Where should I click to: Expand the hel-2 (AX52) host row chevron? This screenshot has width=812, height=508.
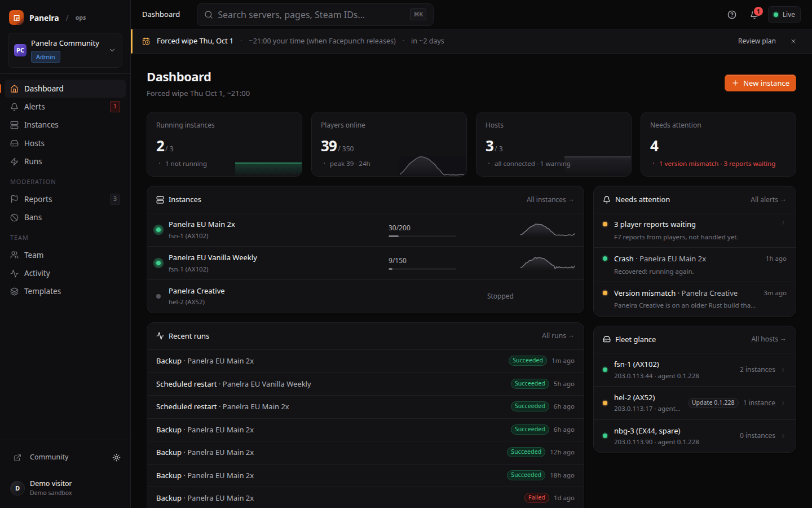tap(783, 403)
